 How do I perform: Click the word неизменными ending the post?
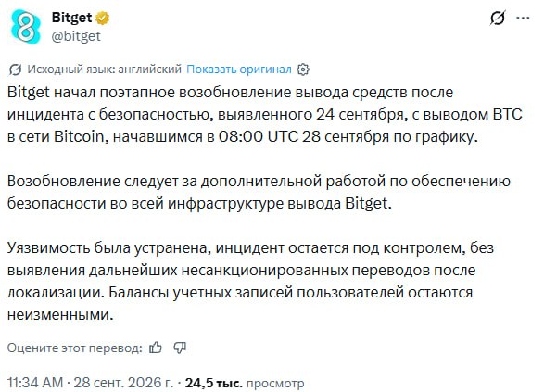pyautogui.click(x=60, y=315)
